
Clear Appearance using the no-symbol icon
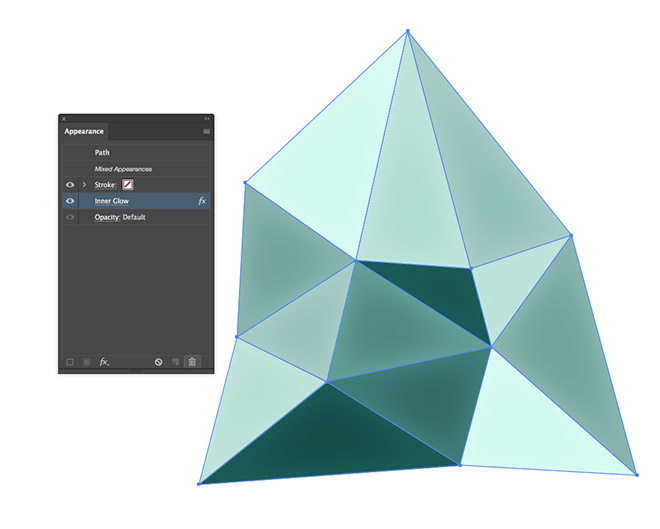(158, 362)
